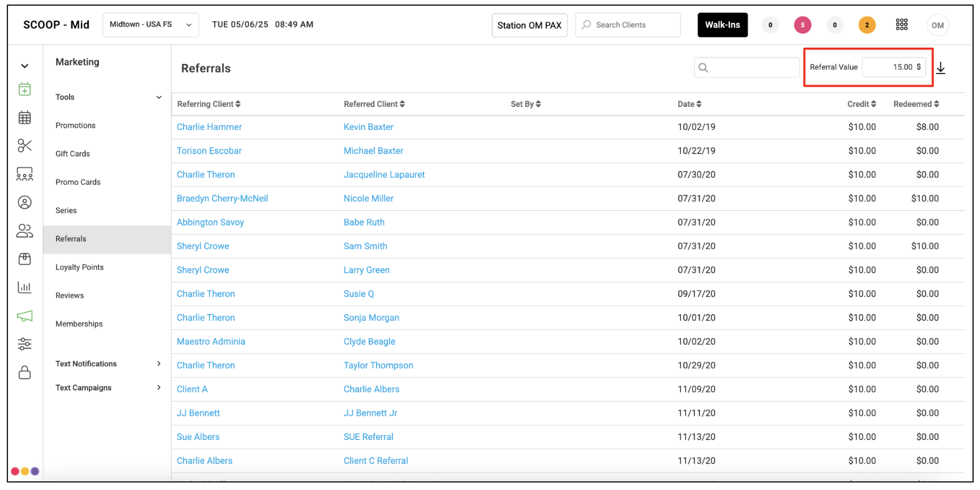Sort by Set By column
Screen dimensions: 980x490
(x=526, y=104)
